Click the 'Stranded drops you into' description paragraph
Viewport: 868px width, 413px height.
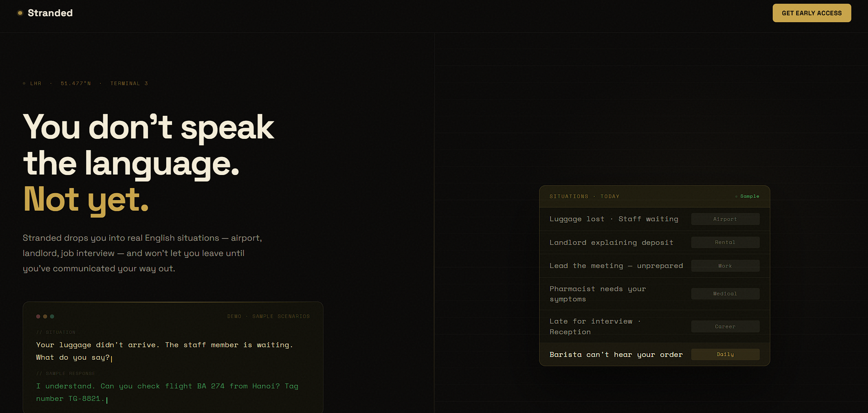click(x=143, y=253)
